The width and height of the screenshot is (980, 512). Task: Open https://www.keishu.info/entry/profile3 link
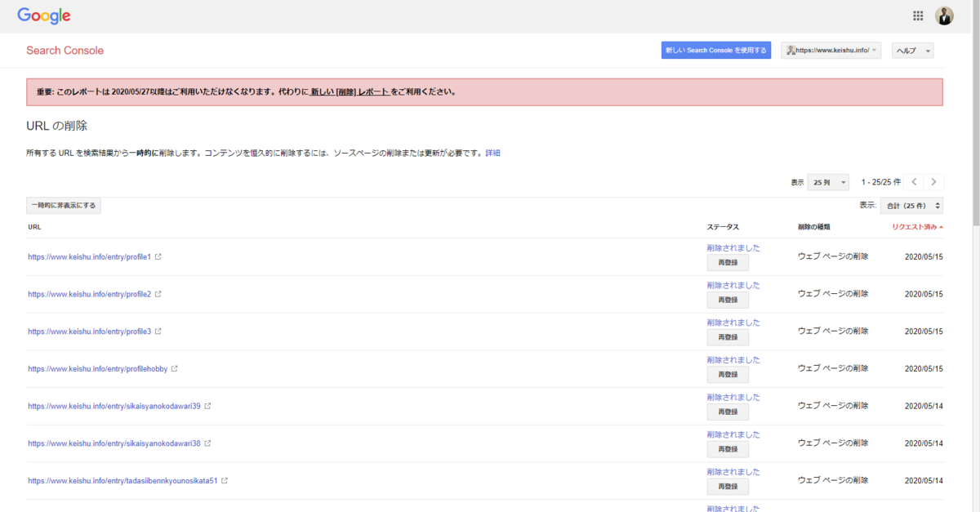point(90,332)
